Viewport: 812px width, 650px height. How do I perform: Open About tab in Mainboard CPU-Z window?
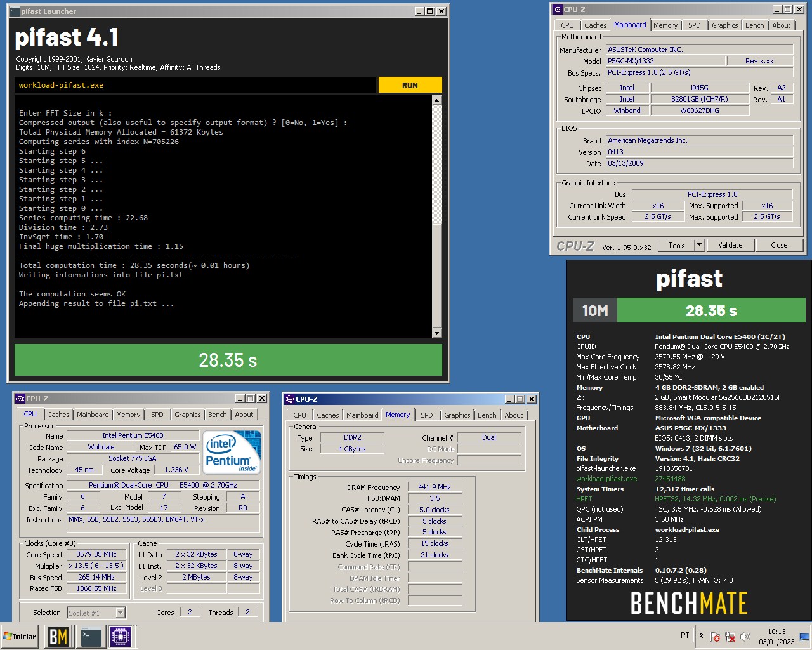pos(782,25)
